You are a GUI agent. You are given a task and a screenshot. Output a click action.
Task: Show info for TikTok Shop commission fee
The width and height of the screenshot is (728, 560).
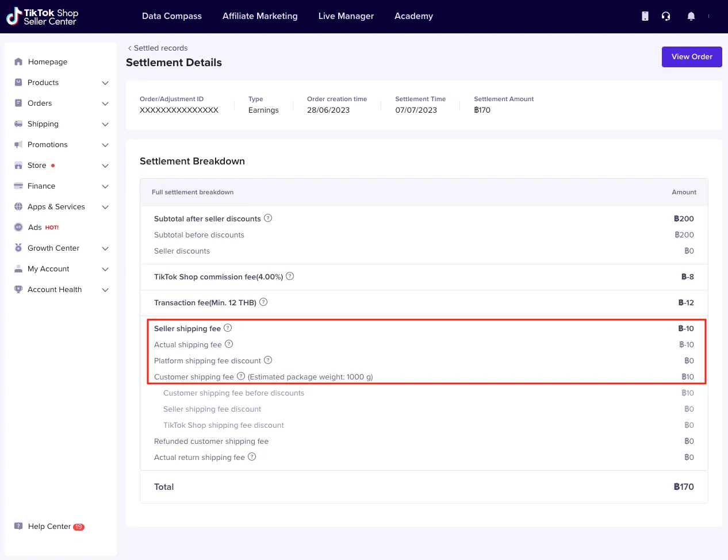click(x=290, y=277)
